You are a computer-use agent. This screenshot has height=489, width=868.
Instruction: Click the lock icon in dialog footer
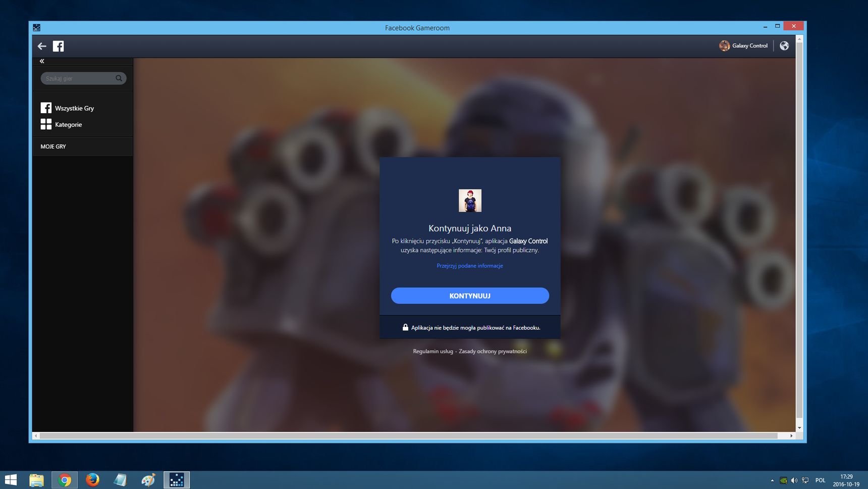[x=405, y=327]
